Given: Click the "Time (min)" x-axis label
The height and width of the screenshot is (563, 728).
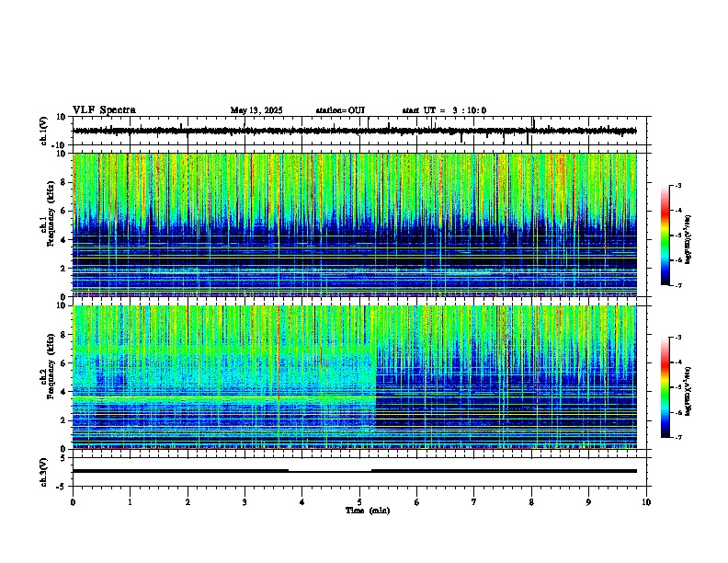Looking at the screenshot, I should [368, 511].
